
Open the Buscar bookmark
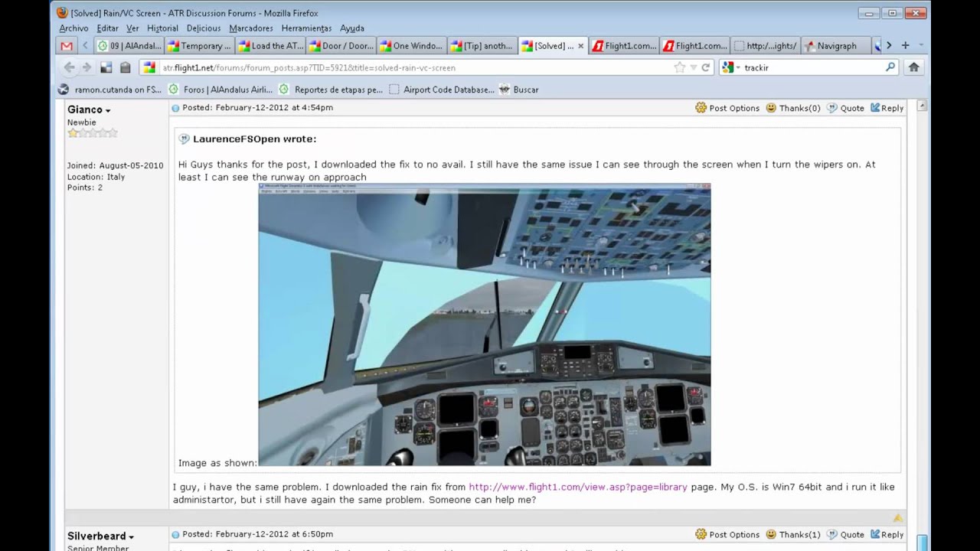[519, 90]
